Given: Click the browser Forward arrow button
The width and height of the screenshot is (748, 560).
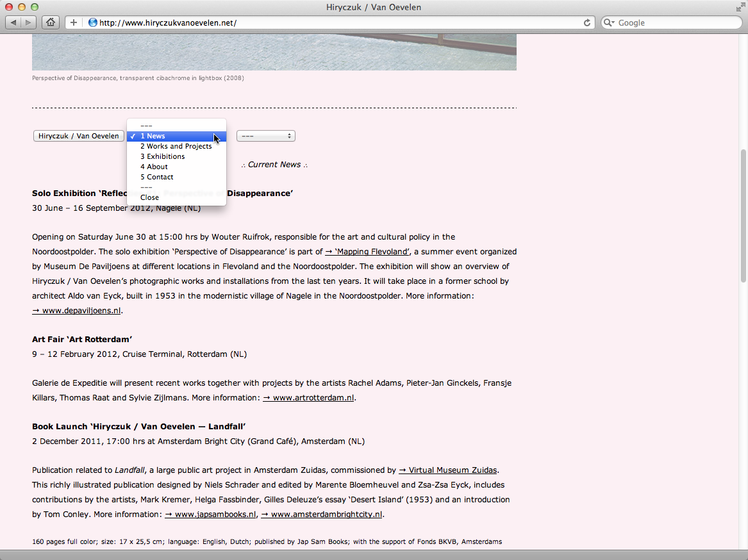Looking at the screenshot, I should tap(29, 22).
